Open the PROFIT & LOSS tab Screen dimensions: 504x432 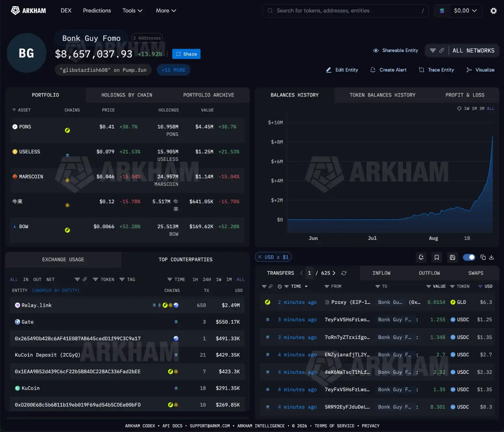click(465, 95)
